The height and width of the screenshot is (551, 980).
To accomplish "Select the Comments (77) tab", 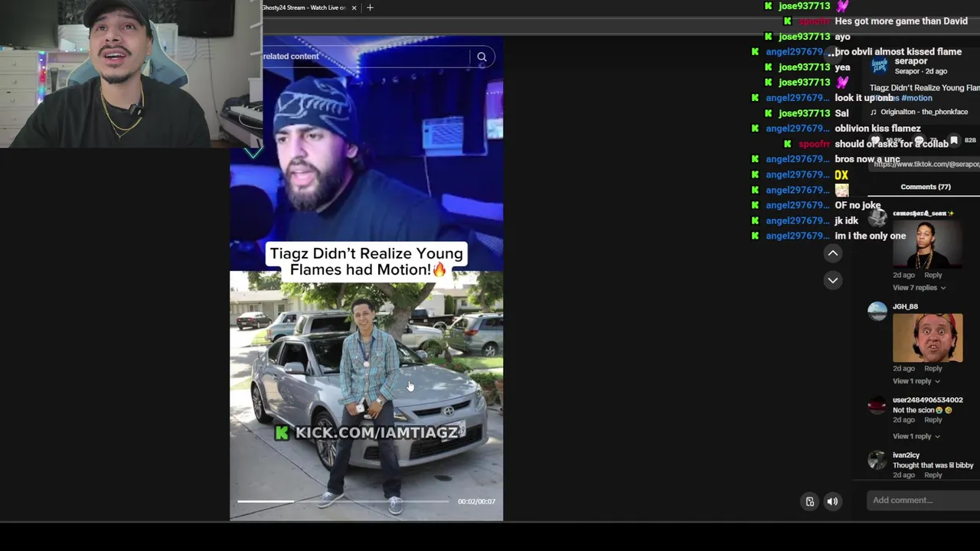I will tap(926, 187).
